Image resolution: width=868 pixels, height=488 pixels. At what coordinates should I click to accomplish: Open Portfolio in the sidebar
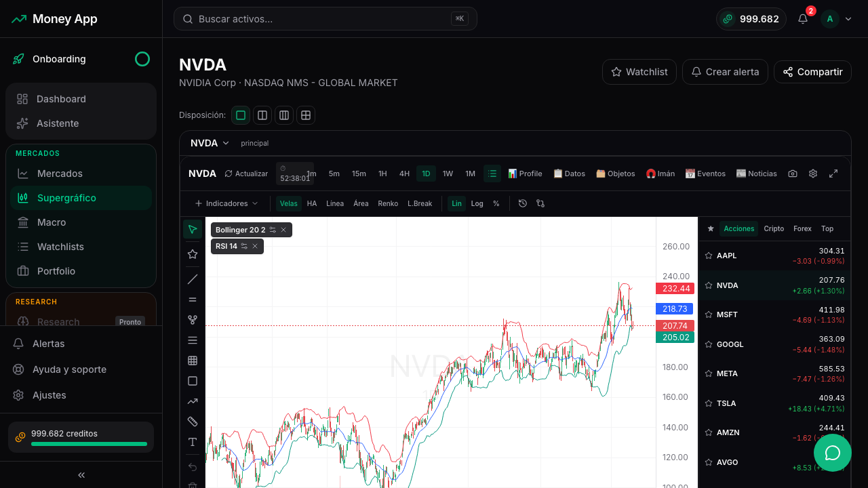tap(81, 271)
